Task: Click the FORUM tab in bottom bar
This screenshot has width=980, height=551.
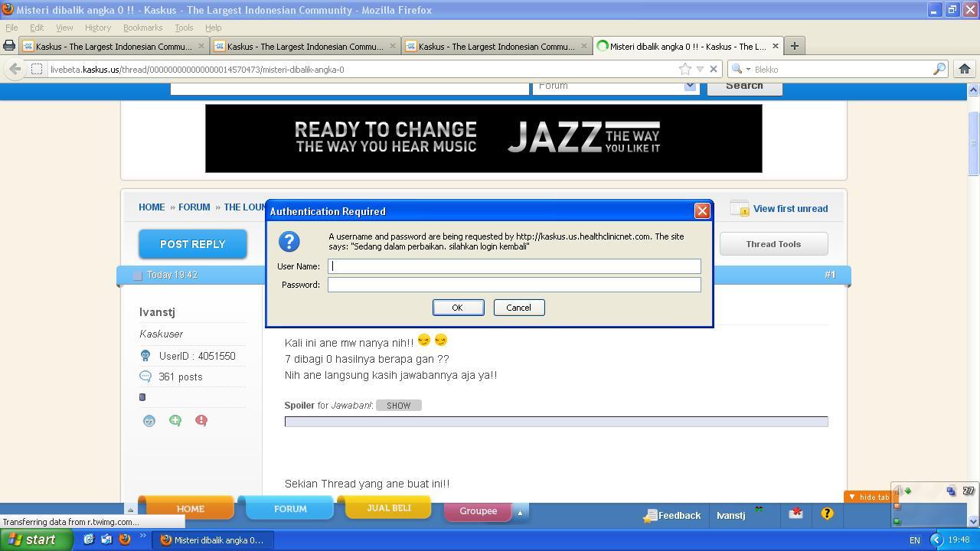Action: pyautogui.click(x=290, y=508)
